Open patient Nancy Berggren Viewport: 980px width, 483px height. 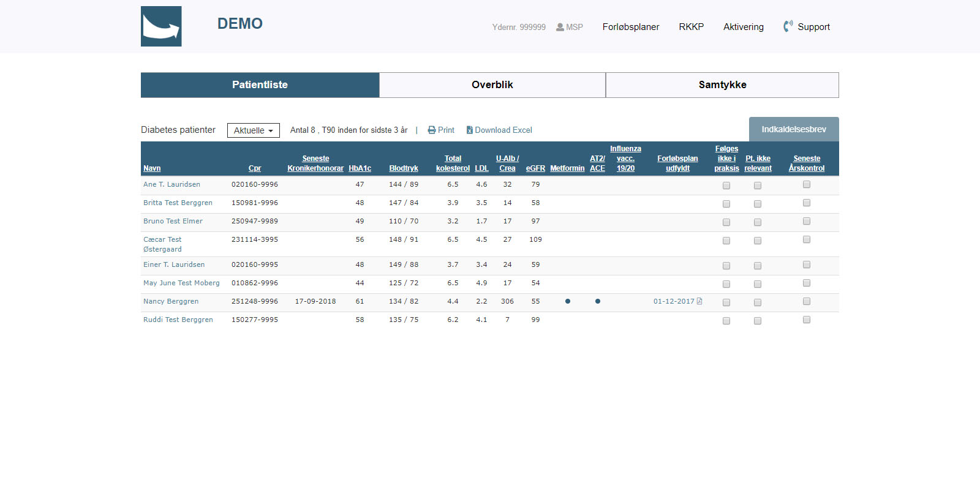pyautogui.click(x=171, y=301)
